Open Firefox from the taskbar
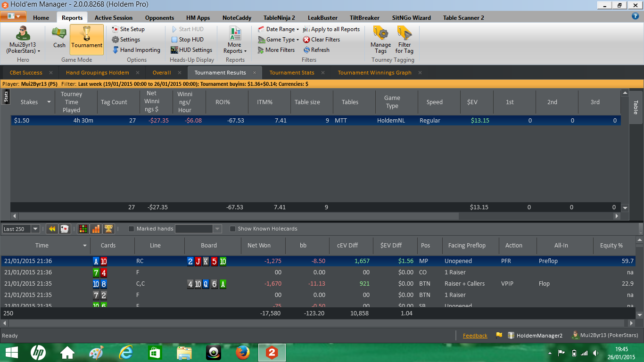The height and width of the screenshot is (362, 644). 242,352
